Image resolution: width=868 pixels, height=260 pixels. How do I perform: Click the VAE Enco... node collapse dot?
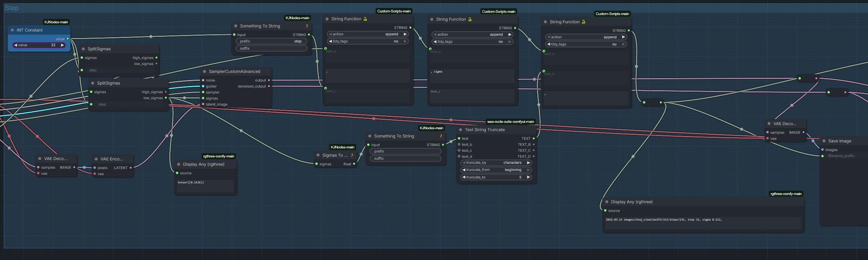click(x=96, y=159)
